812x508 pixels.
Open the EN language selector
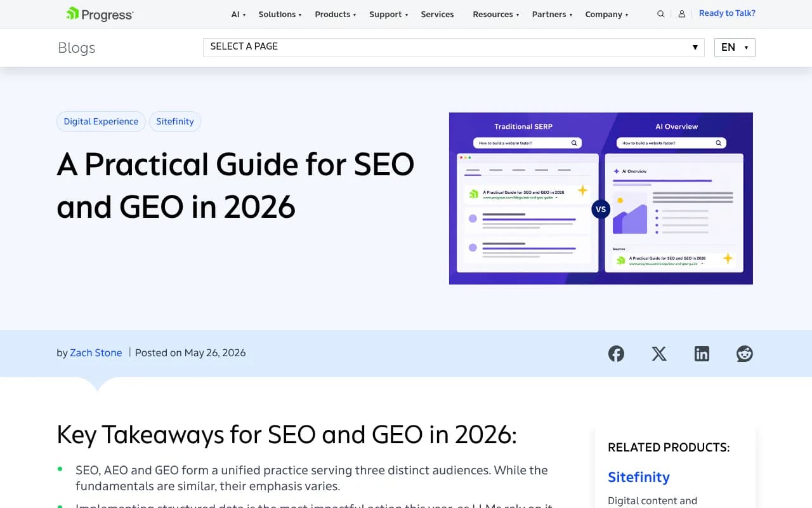735,48
